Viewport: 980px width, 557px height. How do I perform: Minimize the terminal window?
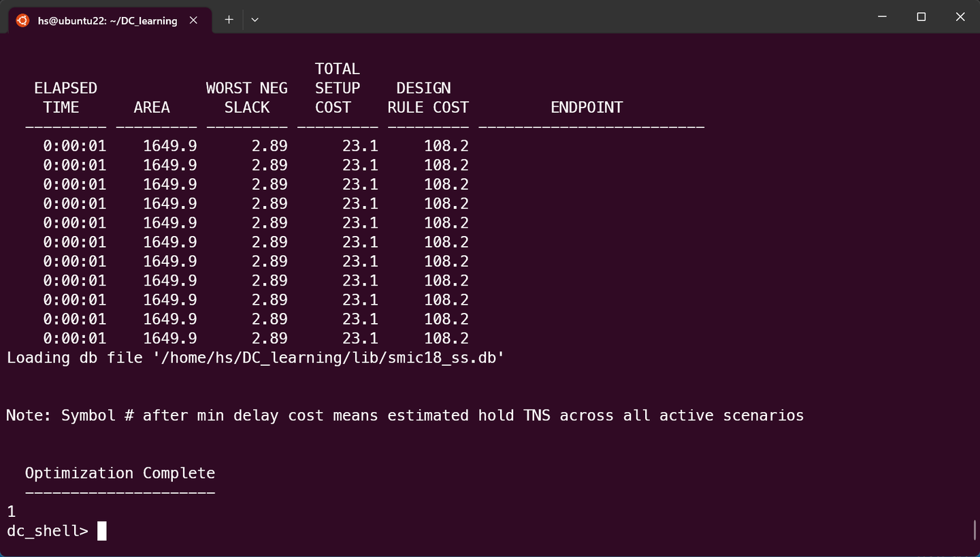click(x=882, y=16)
